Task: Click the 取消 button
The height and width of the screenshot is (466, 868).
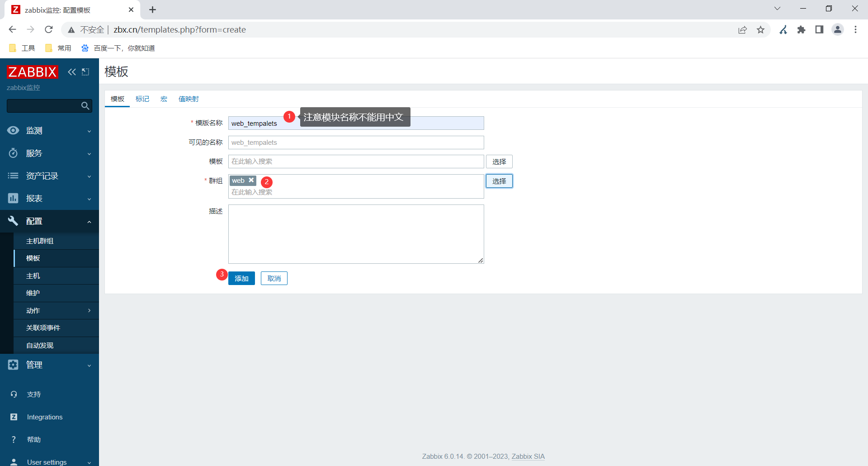Action: [274, 278]
